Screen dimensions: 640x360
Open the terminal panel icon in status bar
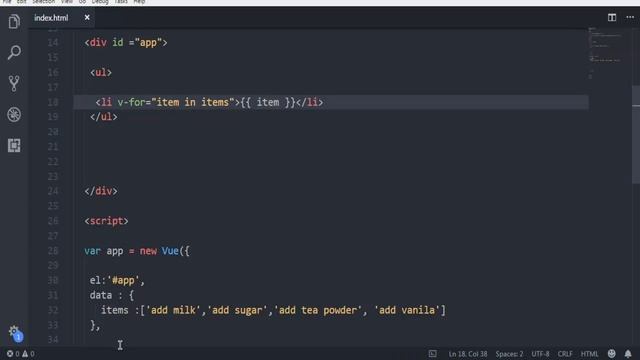432,354
